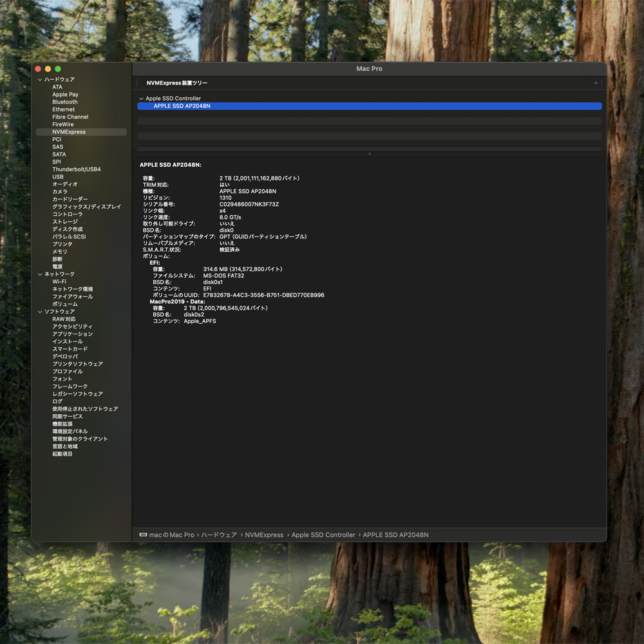644x644 pixels.
Task: Select the APPLE SSD AP2048N device row
Action: tap(369, 106)
